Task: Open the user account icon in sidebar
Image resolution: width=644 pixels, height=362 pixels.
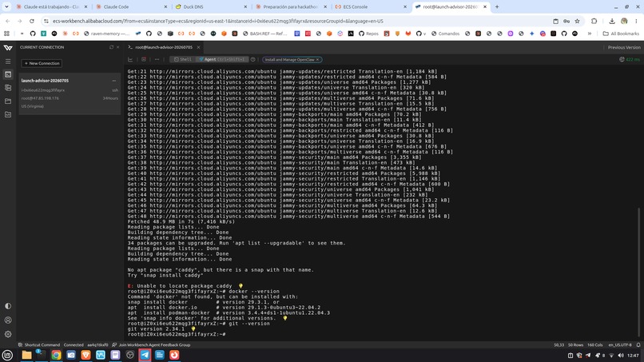Action: point(8,320)
